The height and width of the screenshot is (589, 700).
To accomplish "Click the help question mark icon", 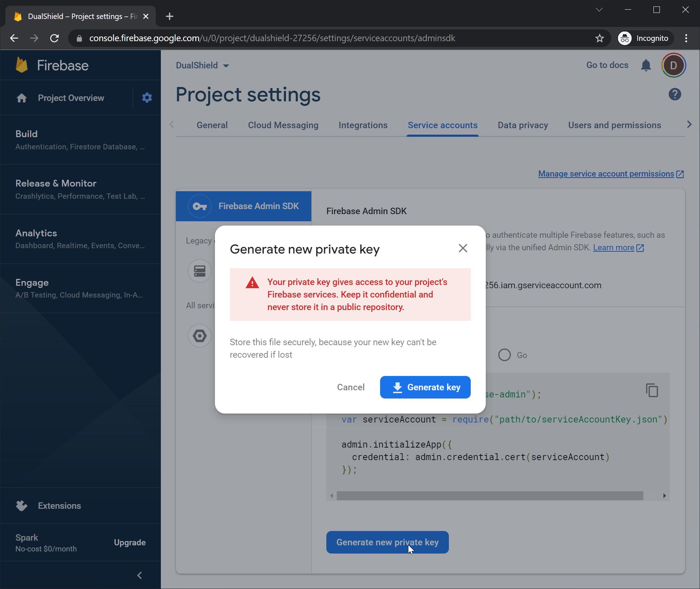I will (x=675, y=95).
